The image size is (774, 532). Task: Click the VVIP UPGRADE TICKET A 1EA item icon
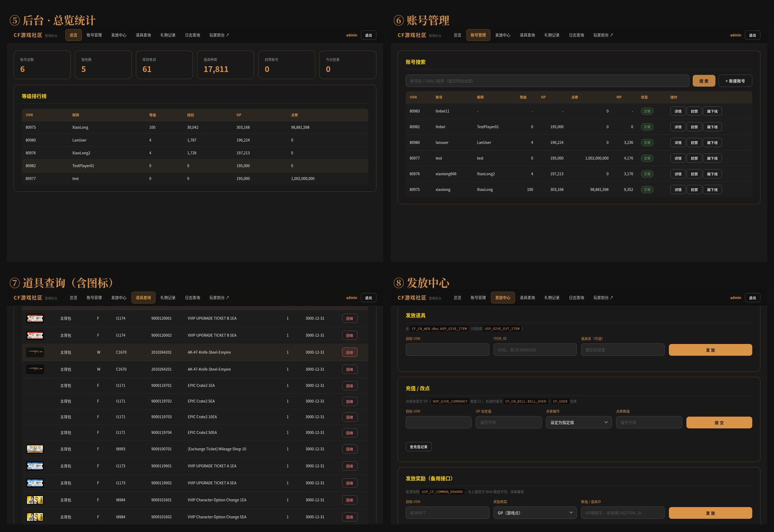pyautogui.click(x=35, y=466)
